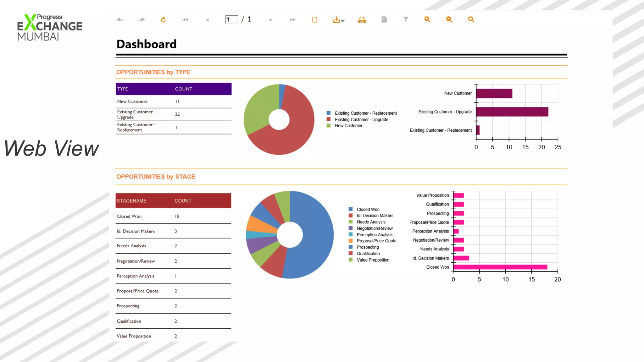
Task: Toggle print preview page icon
Action: (x=314, y=20)
